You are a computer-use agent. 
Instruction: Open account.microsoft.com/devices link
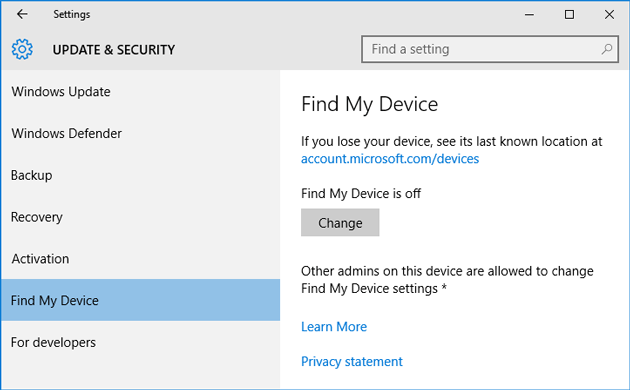pos(390,159)
